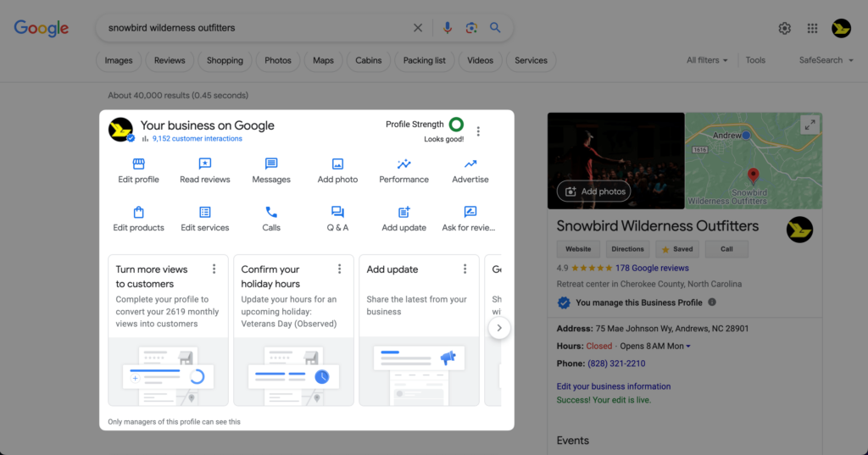This screenshot has width=868, height=455.
Task: Click the Profile Strength indicator
Action: tap(457, 125)
